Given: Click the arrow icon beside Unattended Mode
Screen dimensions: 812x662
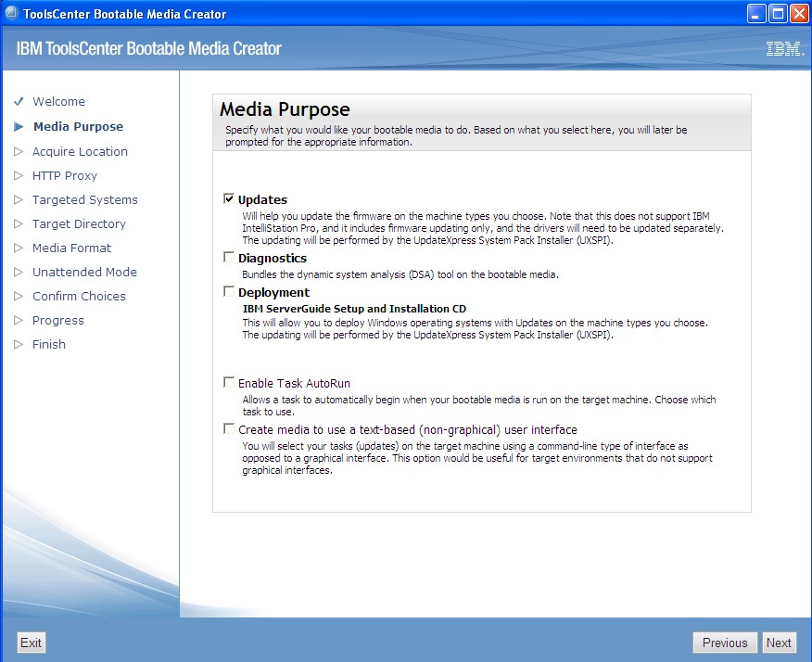Looking at the screenshot, I should [19, 272].
